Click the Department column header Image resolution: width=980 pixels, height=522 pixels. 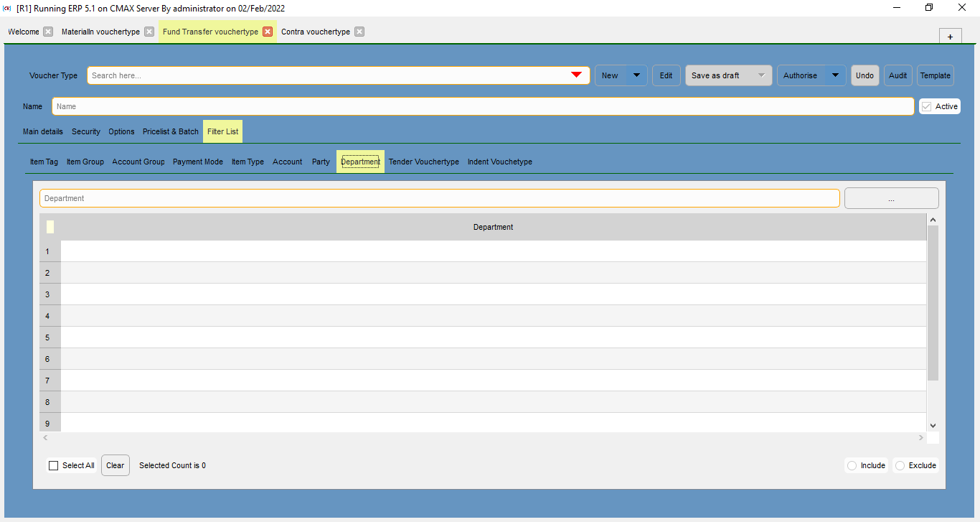point(494,227)
